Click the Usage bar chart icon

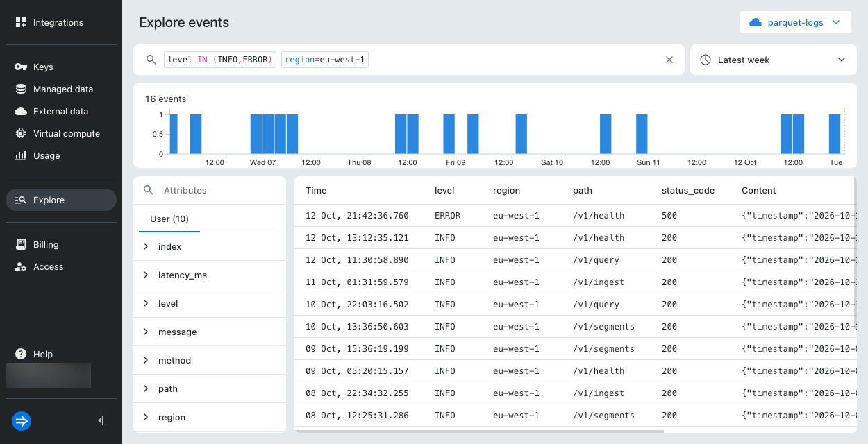click(x=21, y=155)
